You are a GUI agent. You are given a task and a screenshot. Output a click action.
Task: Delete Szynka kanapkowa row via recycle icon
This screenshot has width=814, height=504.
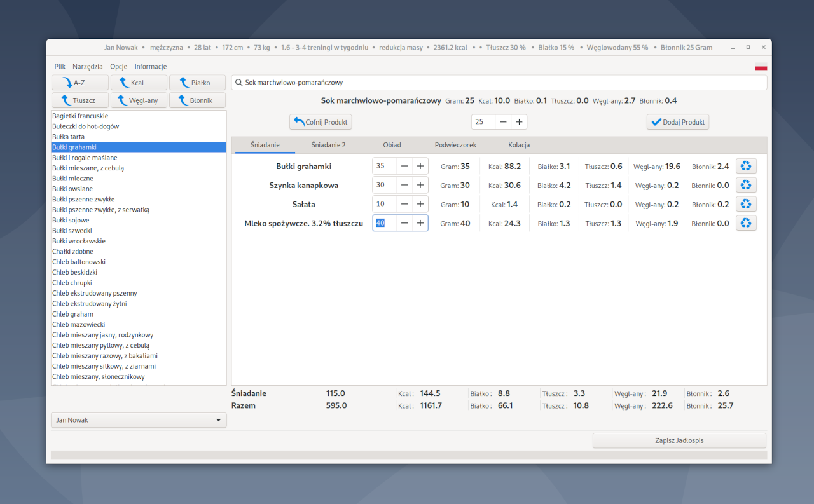pyautogui.click(x=746, y=185)
